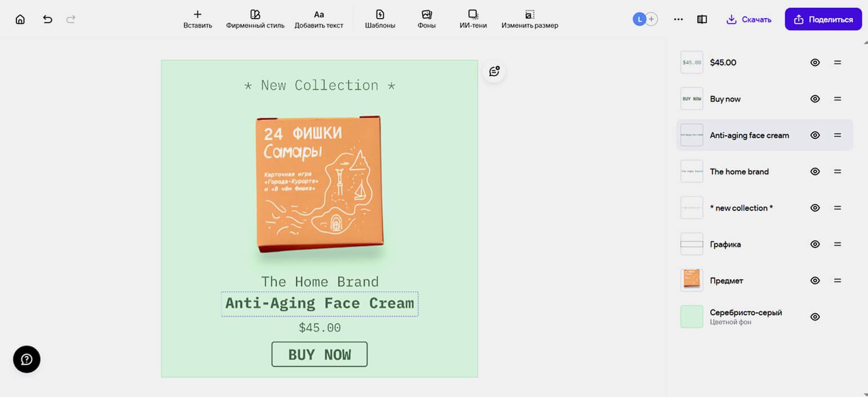Toggle the side panel layout icon
Image resolution: width=868 pixels, height=397 pixels.
point(702,19)
